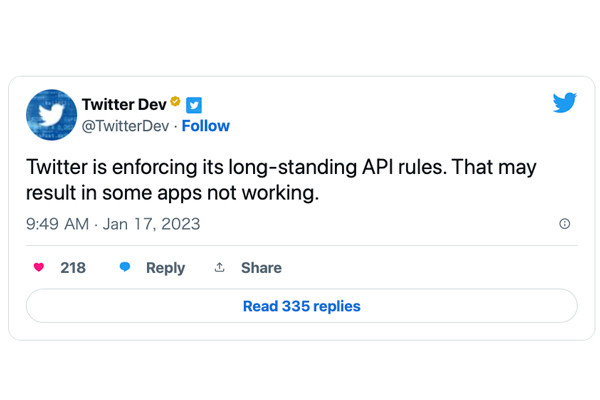Open the Twitter Dev display name
Image resolution: width=600 pixels, height=400 pixels.
tap(124, 104)
